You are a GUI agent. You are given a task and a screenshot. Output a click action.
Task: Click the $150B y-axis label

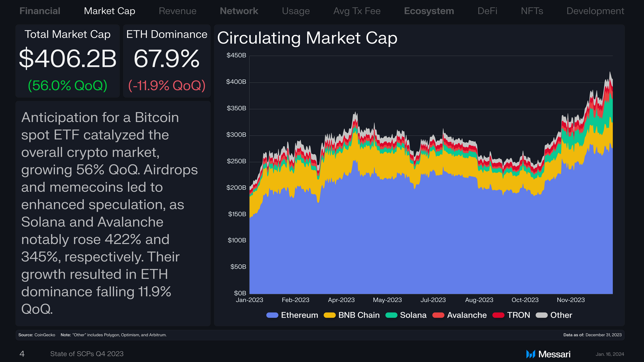(237, 214)
